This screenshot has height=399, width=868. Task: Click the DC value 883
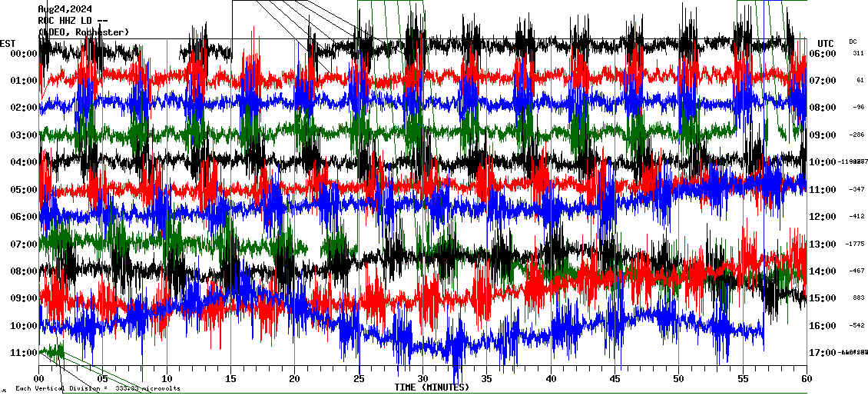[x=857, y=298]
